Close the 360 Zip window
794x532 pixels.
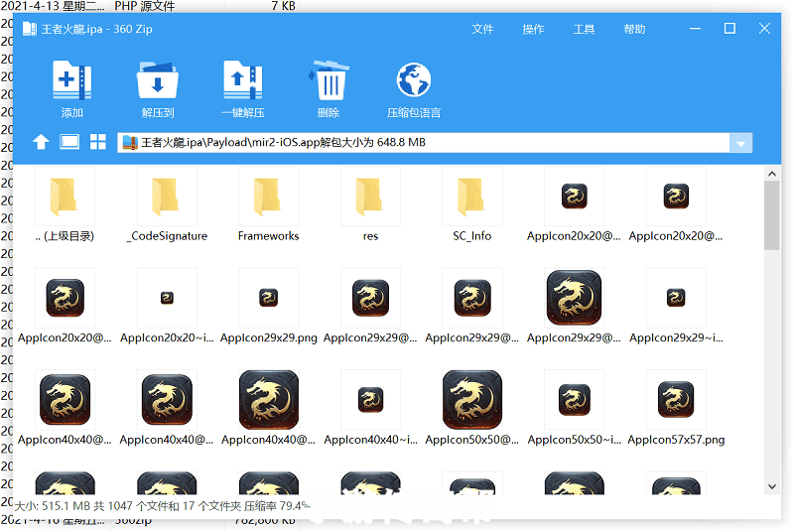764,29
